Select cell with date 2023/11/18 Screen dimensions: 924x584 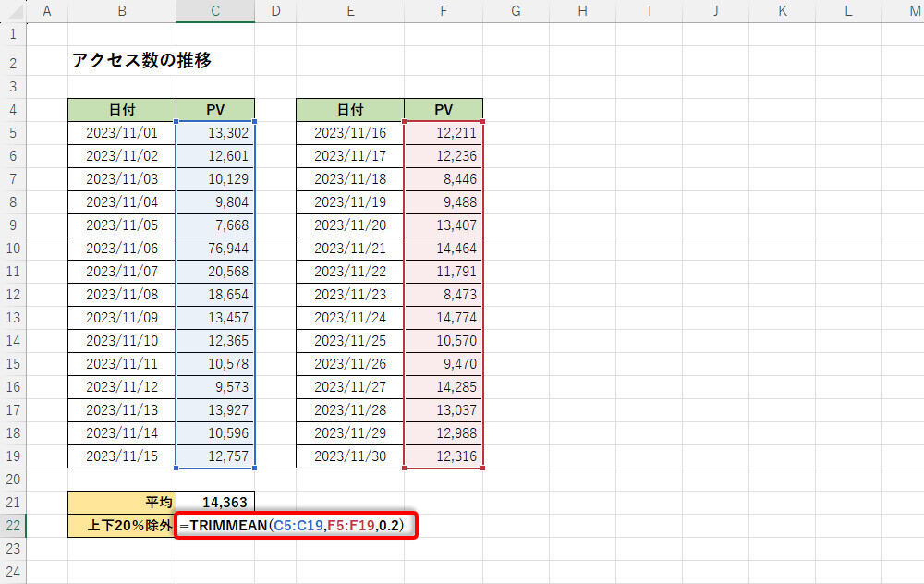click(x=350, y=178)
